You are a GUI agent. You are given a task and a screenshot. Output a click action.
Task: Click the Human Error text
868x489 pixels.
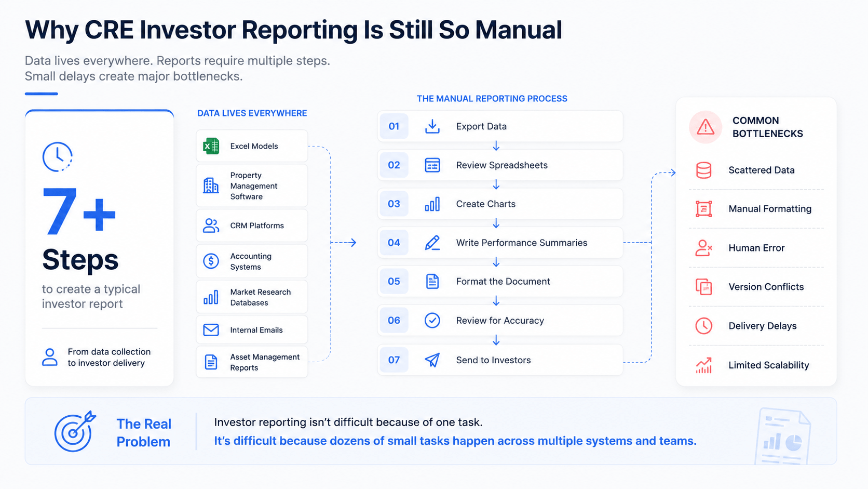tap(756, 248)
